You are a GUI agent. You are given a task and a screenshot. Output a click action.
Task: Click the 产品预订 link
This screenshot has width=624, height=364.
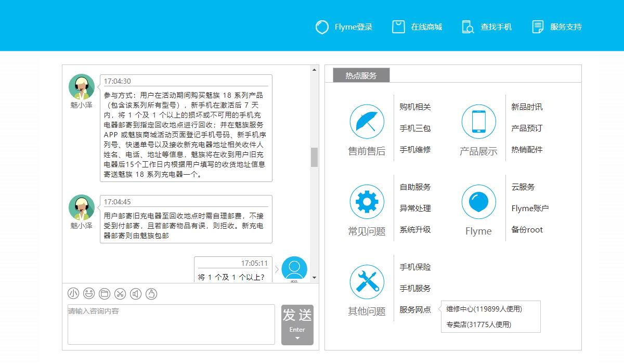tap(527, 128)
